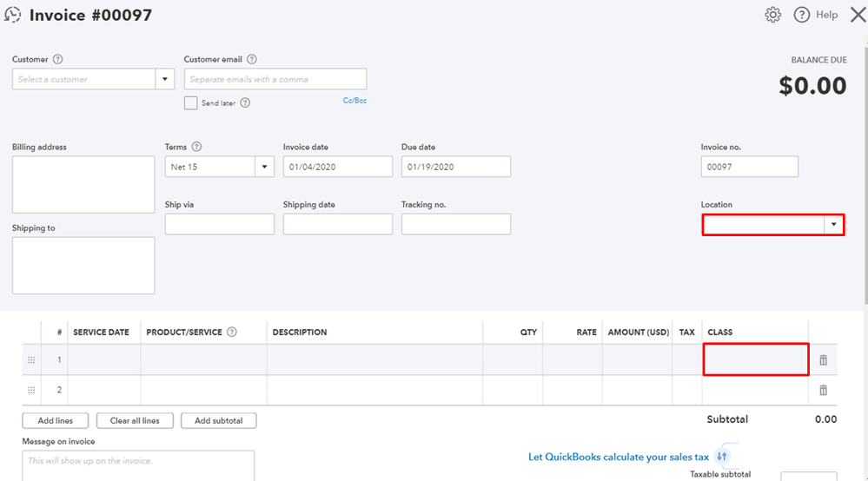868x481 pixels.
Task: Click the Qty cell in line 1
Action: tap(513, 359)
